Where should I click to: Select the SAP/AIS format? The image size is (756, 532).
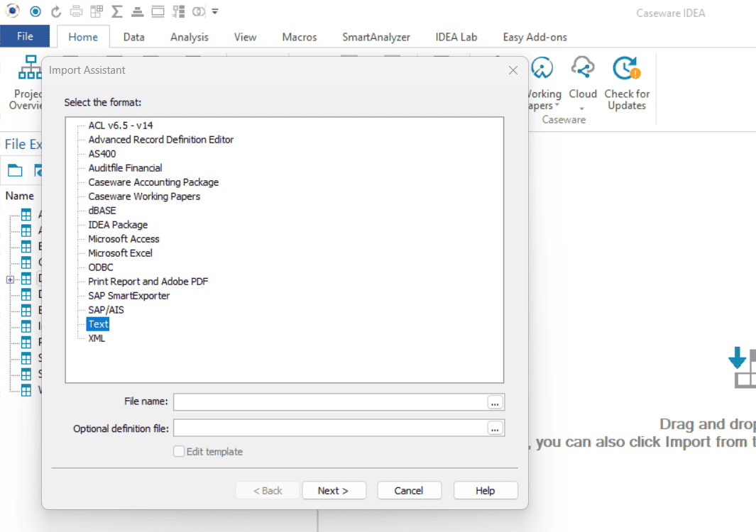point(106,311)
